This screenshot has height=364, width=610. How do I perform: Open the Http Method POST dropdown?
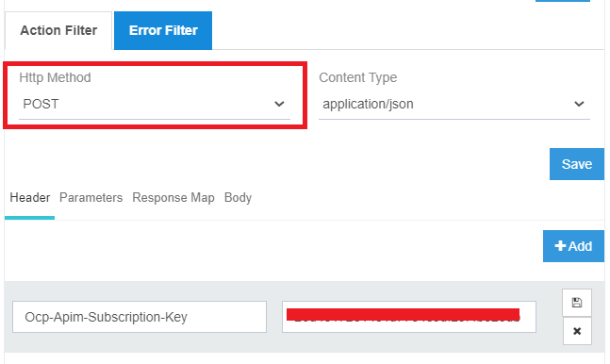[x=155, y=105]
